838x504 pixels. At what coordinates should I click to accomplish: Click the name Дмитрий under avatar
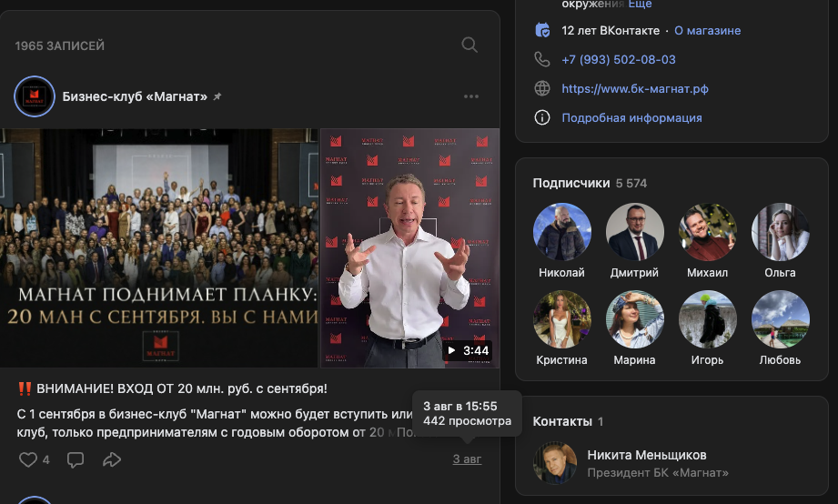tap(634, 273)
